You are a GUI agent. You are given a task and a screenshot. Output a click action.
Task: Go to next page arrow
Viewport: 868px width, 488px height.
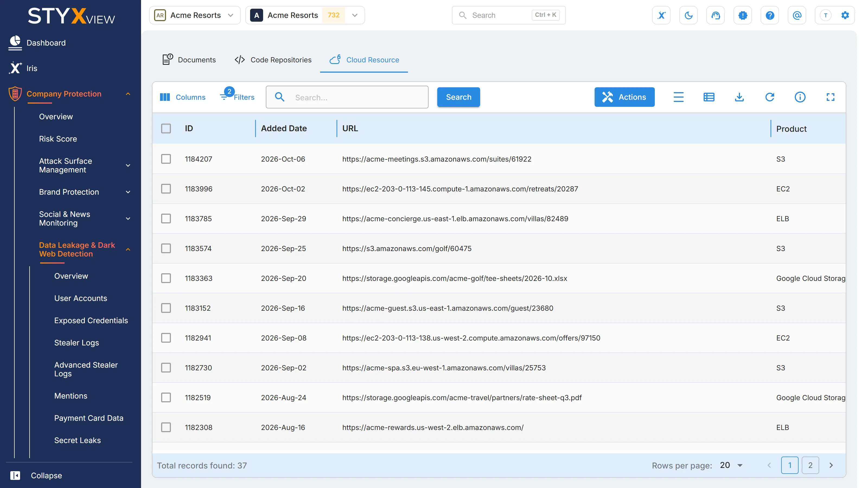831,465
